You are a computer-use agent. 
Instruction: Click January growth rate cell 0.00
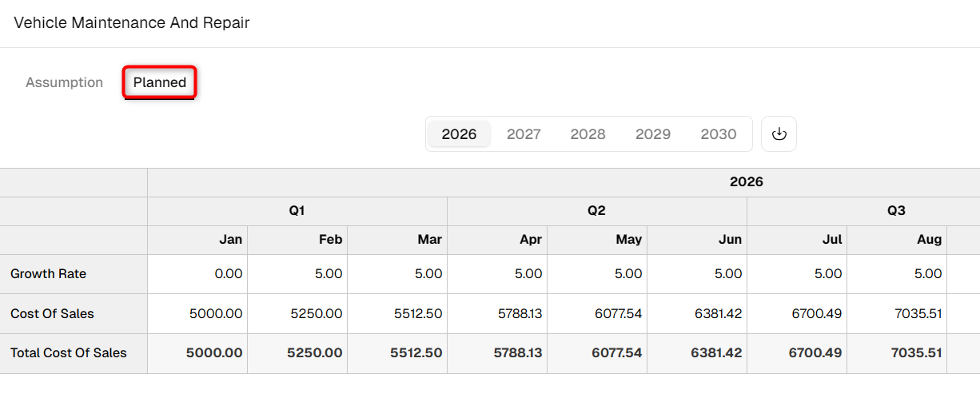pyautogui.click(x=197, y=274)
